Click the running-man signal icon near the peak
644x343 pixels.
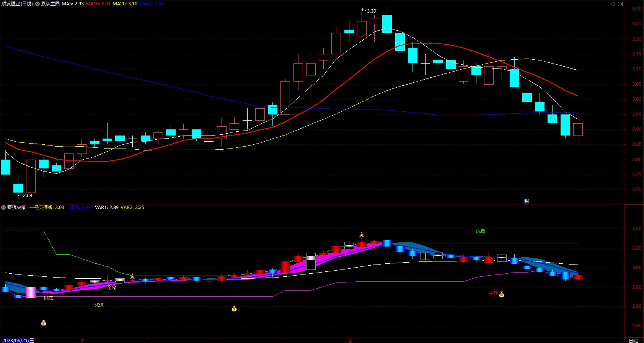tap(362, 235)
